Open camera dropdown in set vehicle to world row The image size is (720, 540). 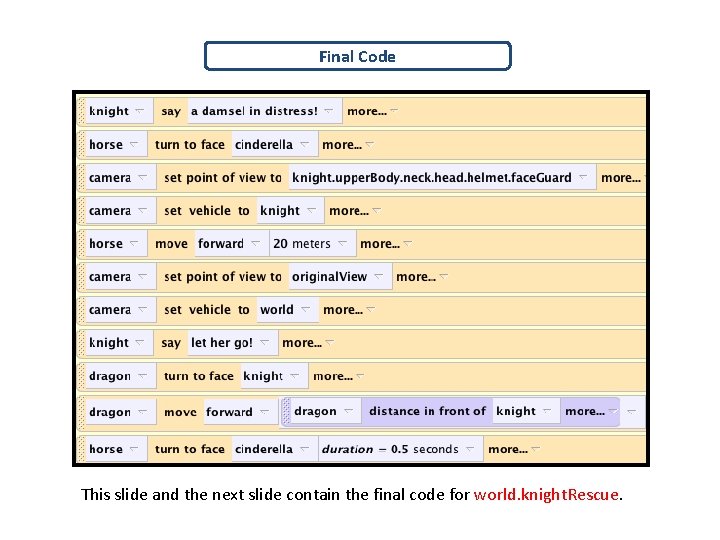point(120,310)
